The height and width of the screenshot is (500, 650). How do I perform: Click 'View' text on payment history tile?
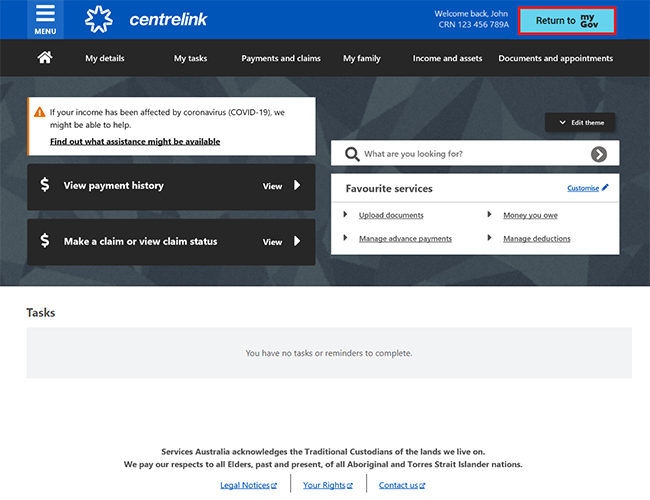tap(272, 187)
